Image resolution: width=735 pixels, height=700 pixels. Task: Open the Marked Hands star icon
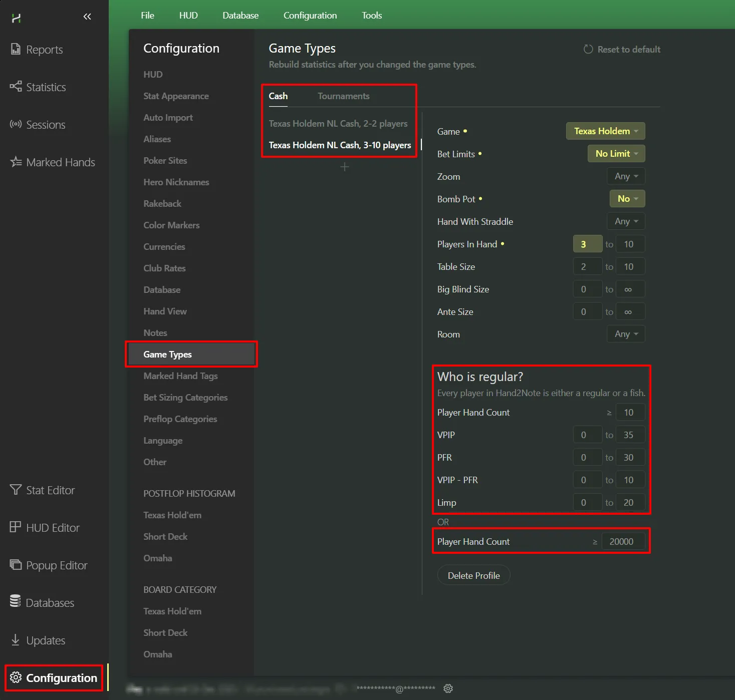[x=16, y=162]
